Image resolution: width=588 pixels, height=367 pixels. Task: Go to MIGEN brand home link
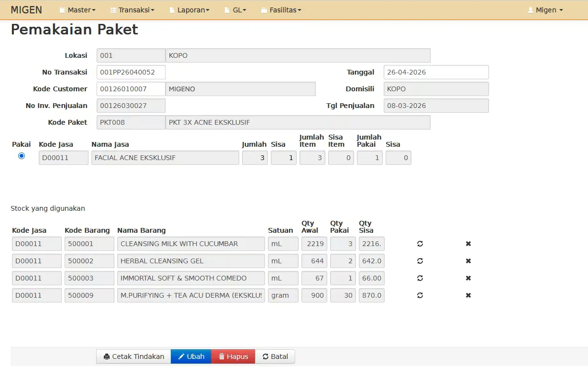click(26, 10)
